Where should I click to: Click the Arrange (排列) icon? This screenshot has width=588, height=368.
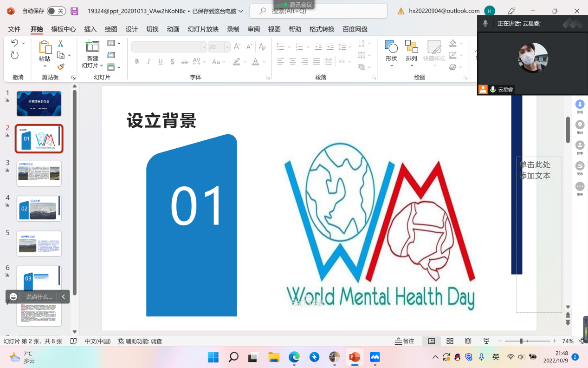(411, 51)
